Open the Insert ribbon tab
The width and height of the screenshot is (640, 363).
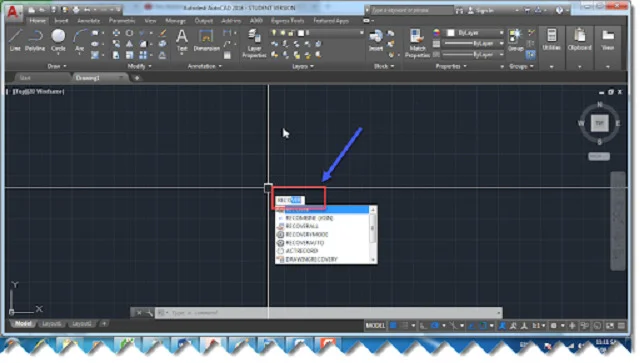point(61,20)
